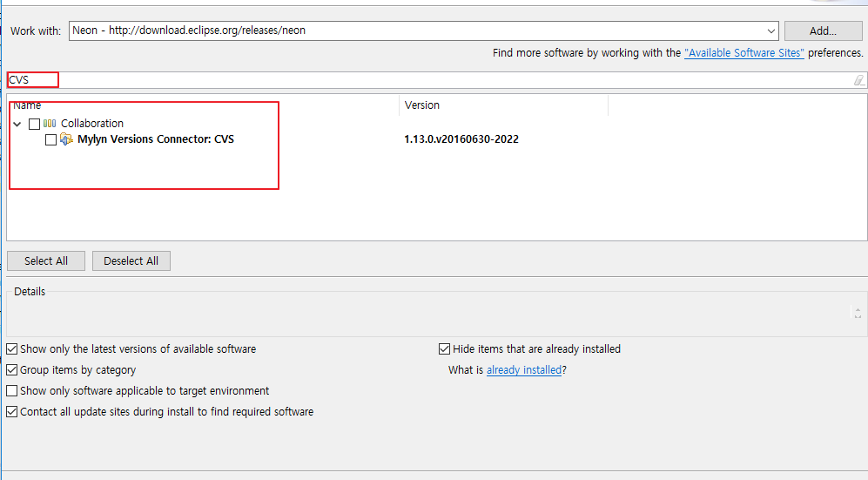Toggle Group items by category checkbox
868x480 pixels.
pyautogui.click(x=11, y=370)
